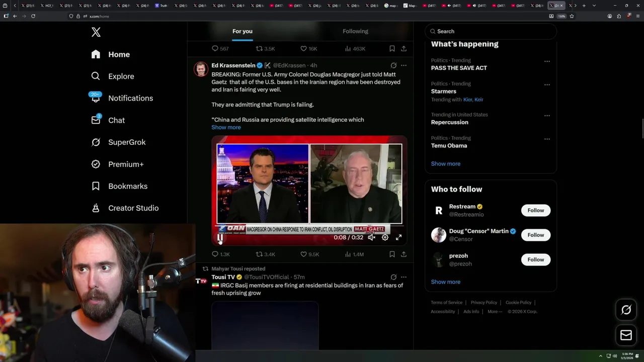This screenshot has height=362, width=644.
Task: Open the Tousi TV profile avatar
Action: pyautogui.click(x=201, y=281)
